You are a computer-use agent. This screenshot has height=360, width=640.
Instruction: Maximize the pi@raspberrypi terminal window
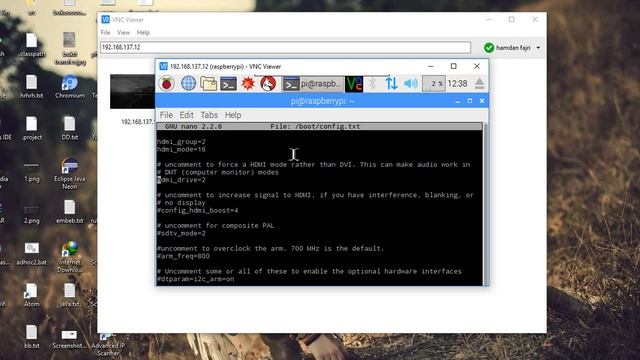pyautogui.click(x=470, y=101)
